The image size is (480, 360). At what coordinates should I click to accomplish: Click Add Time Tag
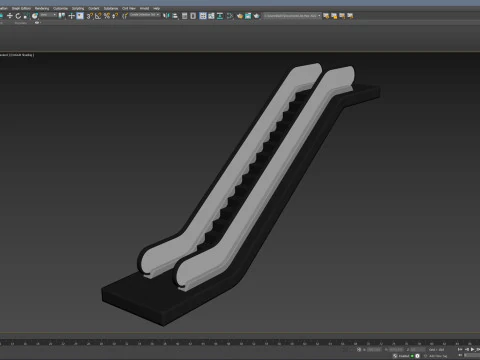(438, 356)
